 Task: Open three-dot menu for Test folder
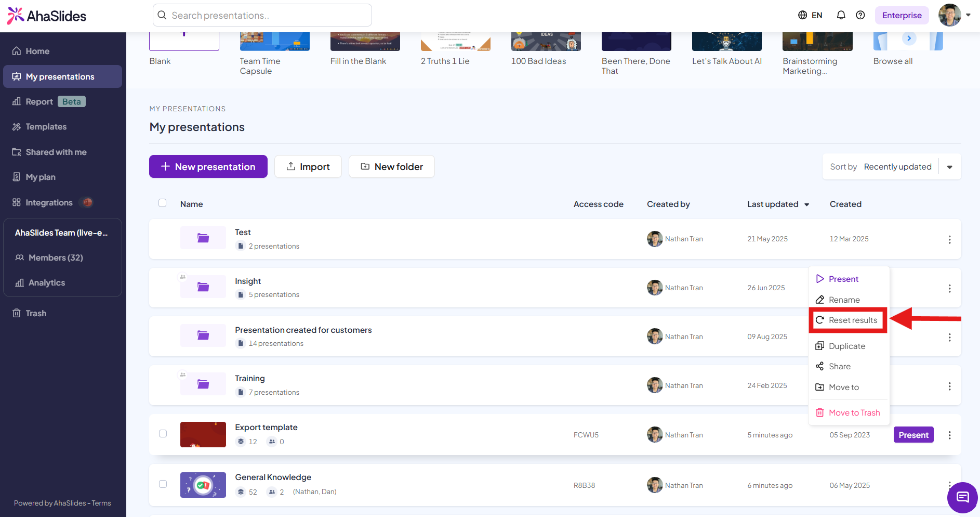pyautogui.click(x=949, y=239)
